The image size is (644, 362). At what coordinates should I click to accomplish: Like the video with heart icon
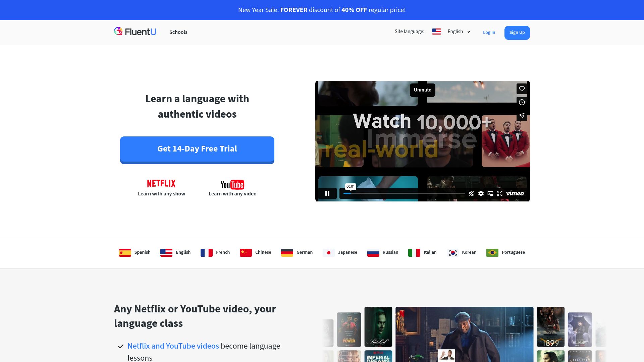tap(522, 89)
